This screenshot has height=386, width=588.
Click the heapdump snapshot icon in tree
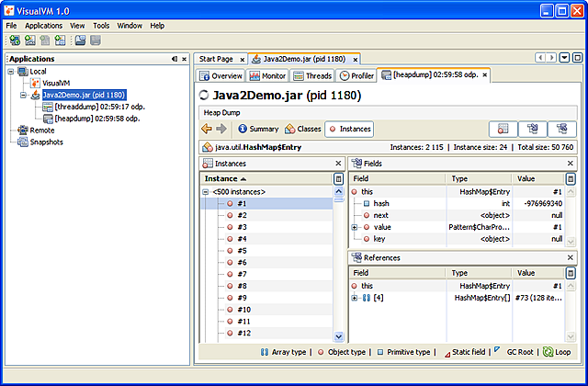coord(48,119)
